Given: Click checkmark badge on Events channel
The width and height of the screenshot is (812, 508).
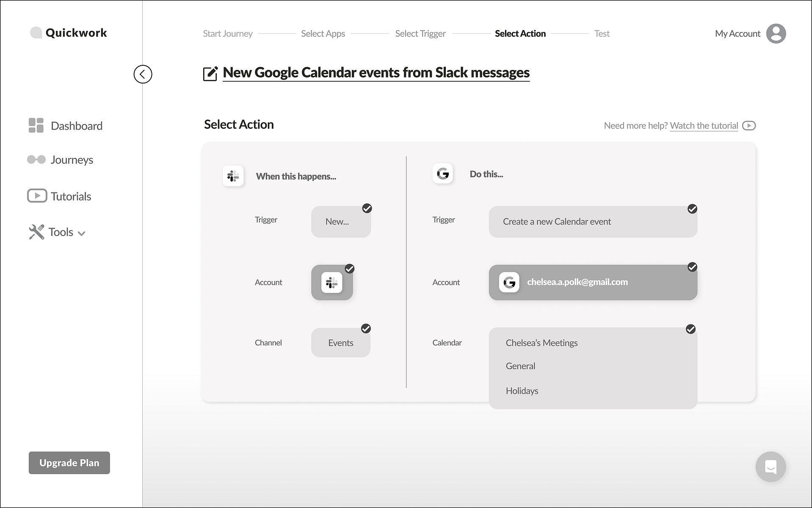Looking at the screenshot, I should point(366,329).
